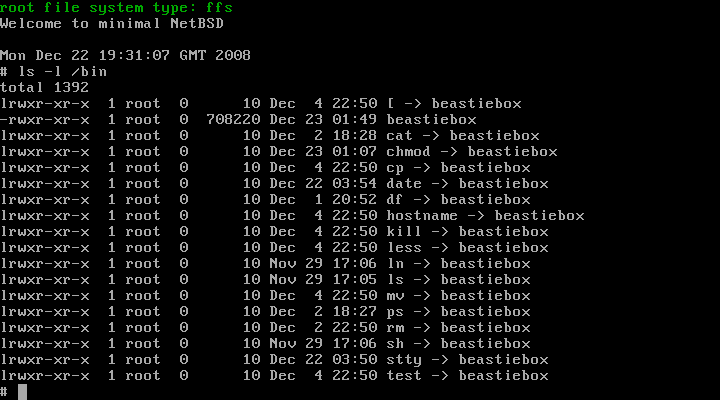
Task: Click the 'test -> beastiebox' entry
Action: [467, 376]
